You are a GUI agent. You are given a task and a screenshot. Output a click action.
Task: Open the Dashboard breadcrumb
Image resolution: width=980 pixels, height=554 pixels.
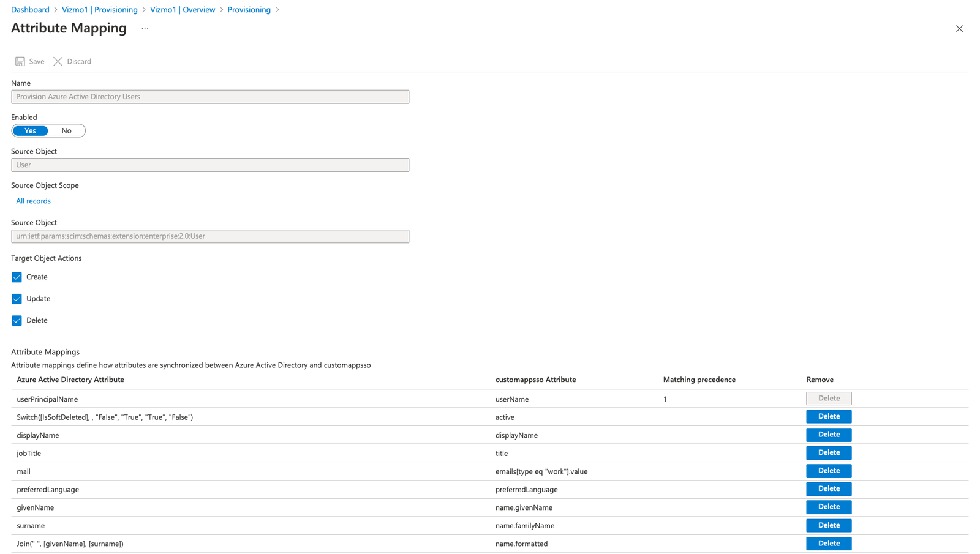pyautogui.click(x=30, y=10)
